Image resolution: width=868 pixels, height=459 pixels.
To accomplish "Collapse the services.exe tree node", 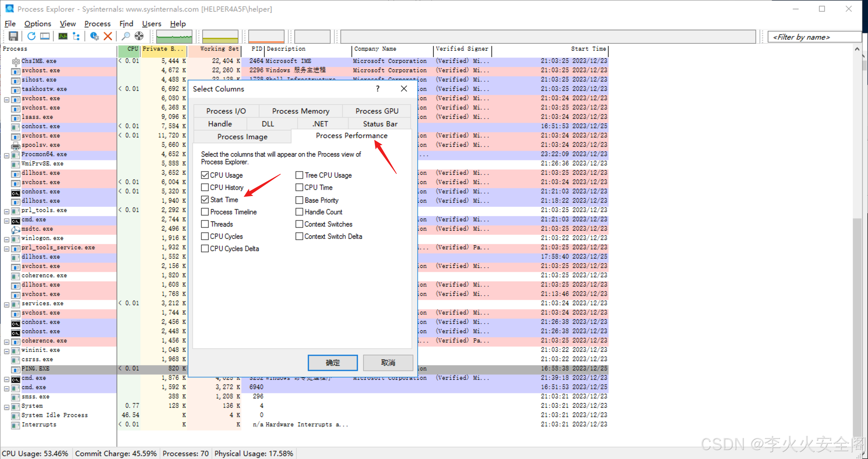I will 6,304.
